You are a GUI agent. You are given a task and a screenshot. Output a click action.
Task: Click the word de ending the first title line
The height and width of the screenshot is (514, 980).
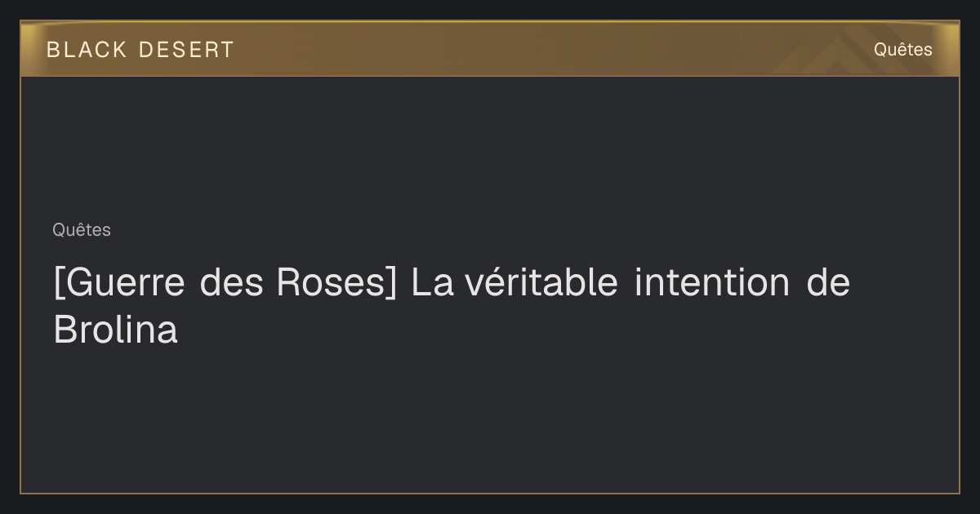click(x=828, y=283)
